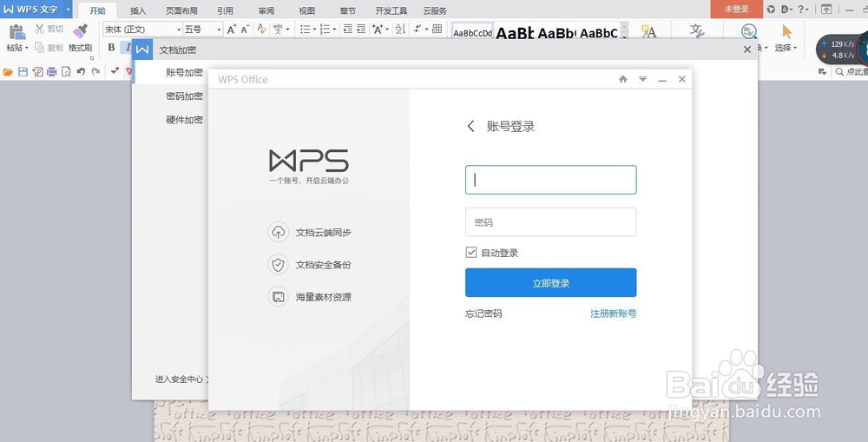Click the table borders grid icon
Viewport: 868px width, 442px height.
click(x=437, y=30)
